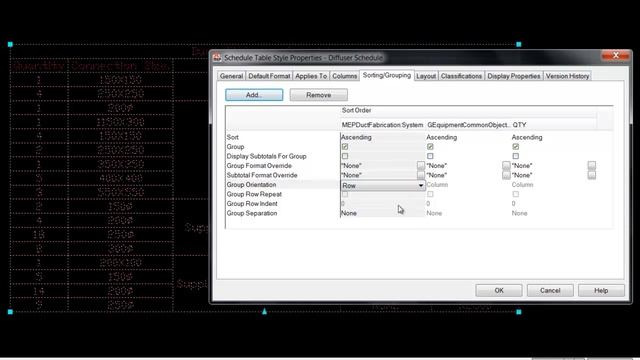Select the Sort row label
This screenshot has width=640, height=360.
click(233, 137)
